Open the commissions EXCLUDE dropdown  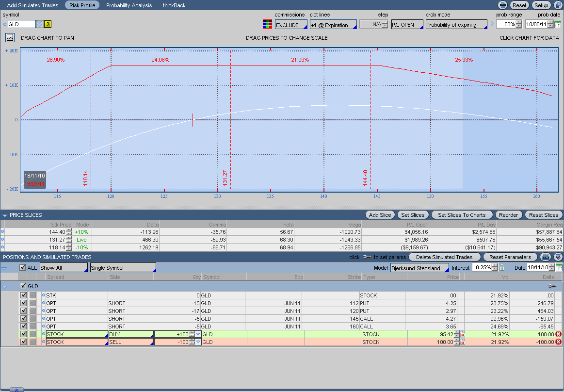291,25
